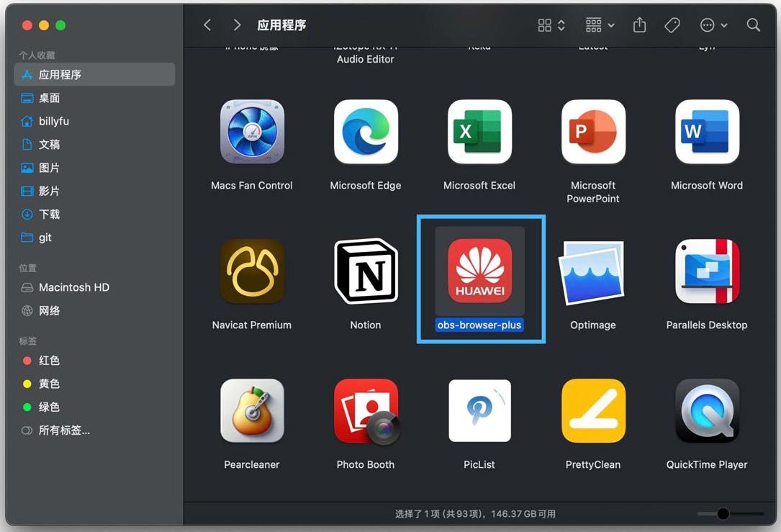Go back with the left chevron button
Image resolution: width=781 pixels, height=532 pixels.
pyautogui.click(x=207, y=25)
